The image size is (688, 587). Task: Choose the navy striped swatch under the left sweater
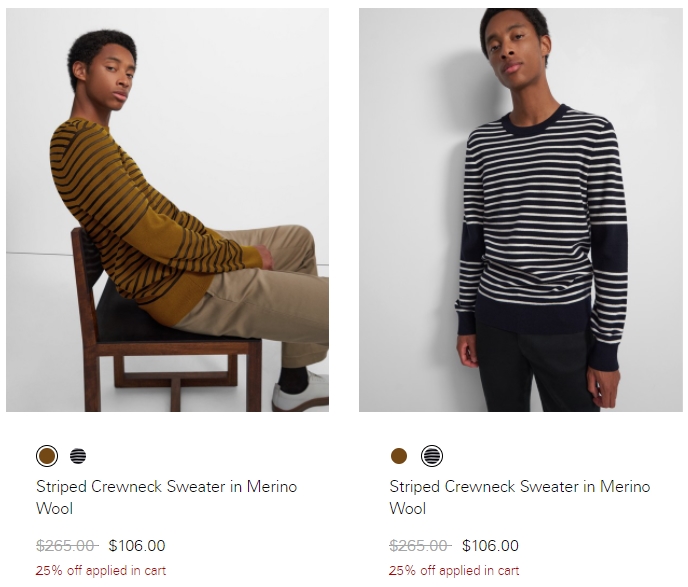coord(78,456)
